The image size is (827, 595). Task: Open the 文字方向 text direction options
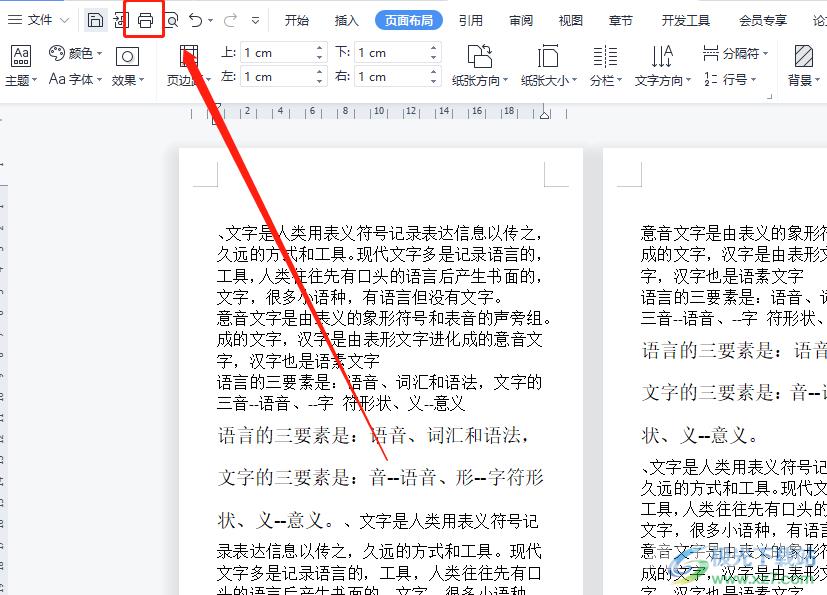click(x=662, y=65)
